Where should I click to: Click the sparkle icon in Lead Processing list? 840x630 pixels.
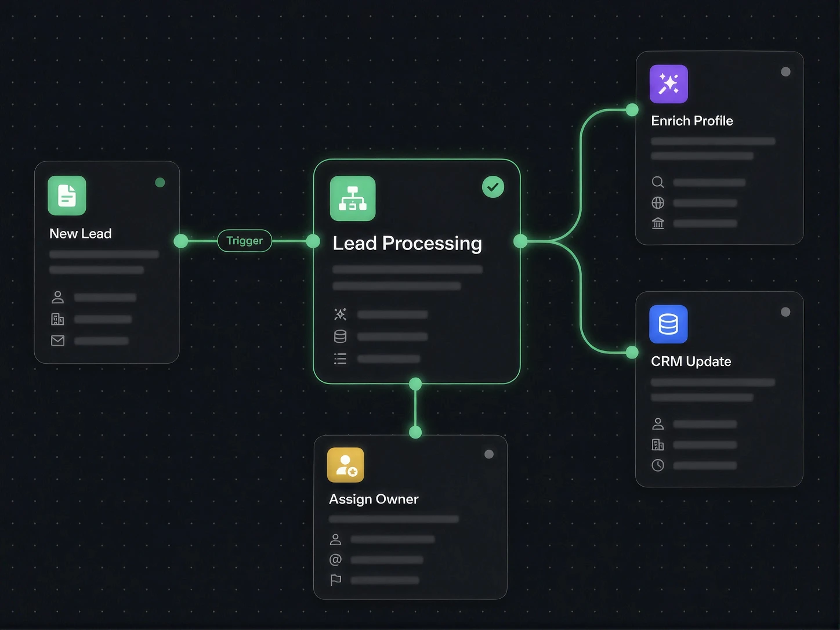click(341, 314)
